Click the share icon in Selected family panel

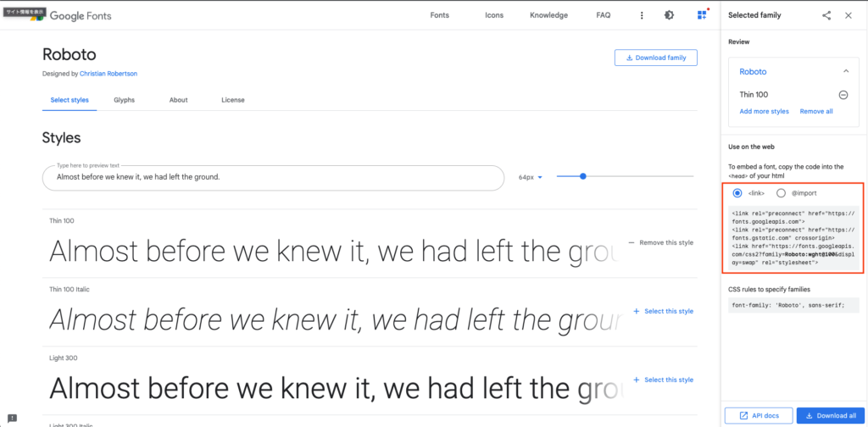click(826, 15)
